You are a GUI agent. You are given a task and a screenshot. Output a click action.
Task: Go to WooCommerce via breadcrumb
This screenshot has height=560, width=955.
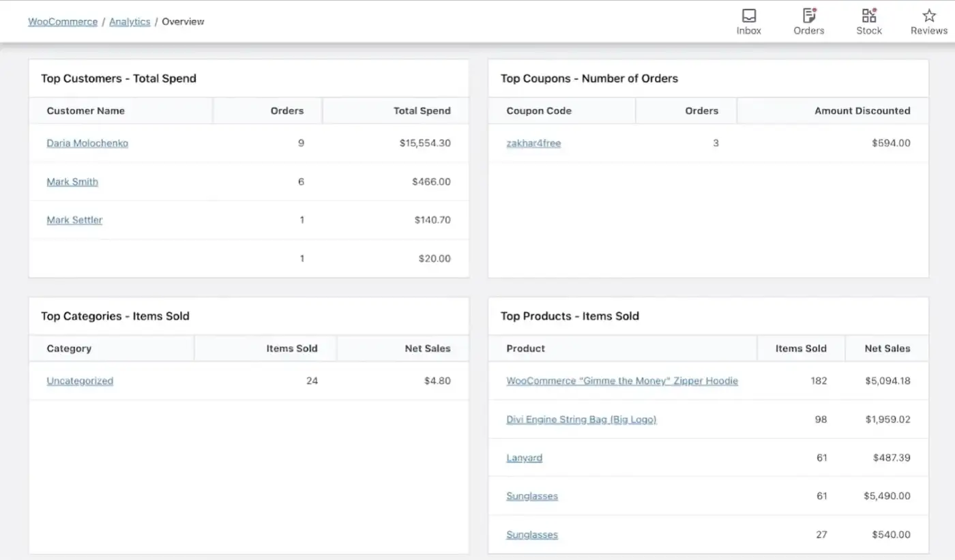pos(62,21)
